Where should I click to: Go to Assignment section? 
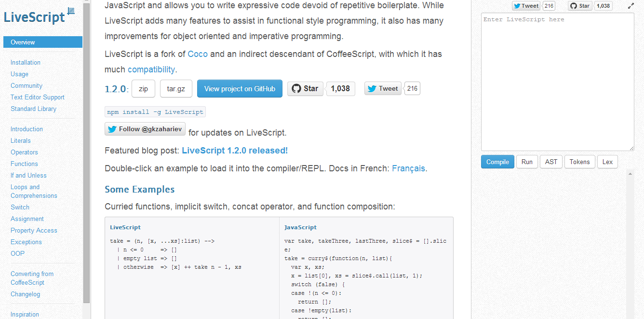pos(27,219)
